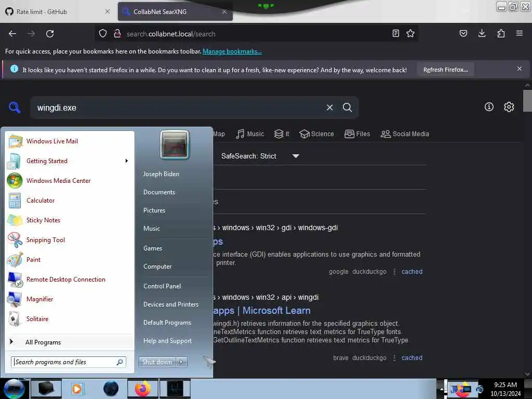Click the Windows Start orb
The image size is (532, 399).
pyautogui.click(x=14, y=389)
